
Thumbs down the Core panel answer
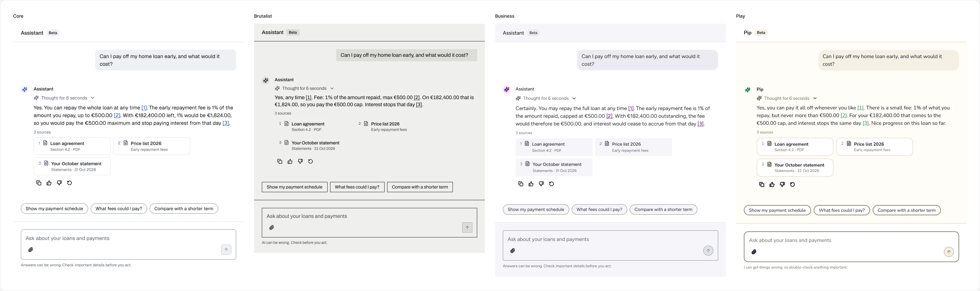[59, 183]
